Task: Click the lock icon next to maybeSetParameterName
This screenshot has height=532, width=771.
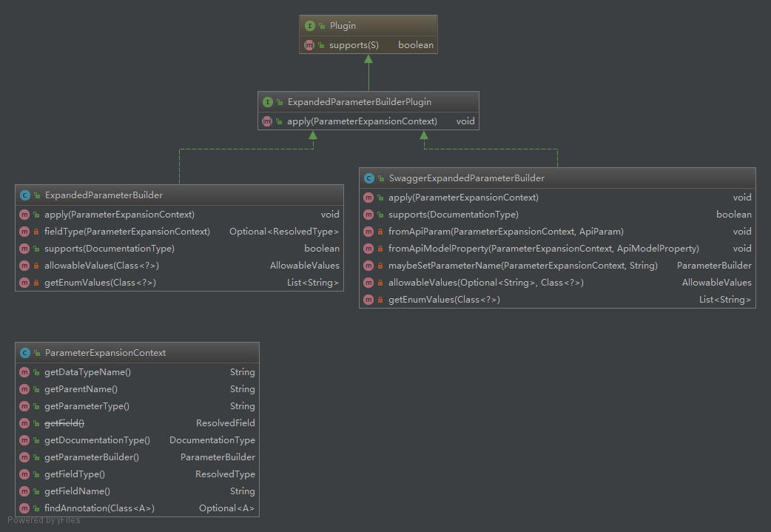Action: (380, 266)
